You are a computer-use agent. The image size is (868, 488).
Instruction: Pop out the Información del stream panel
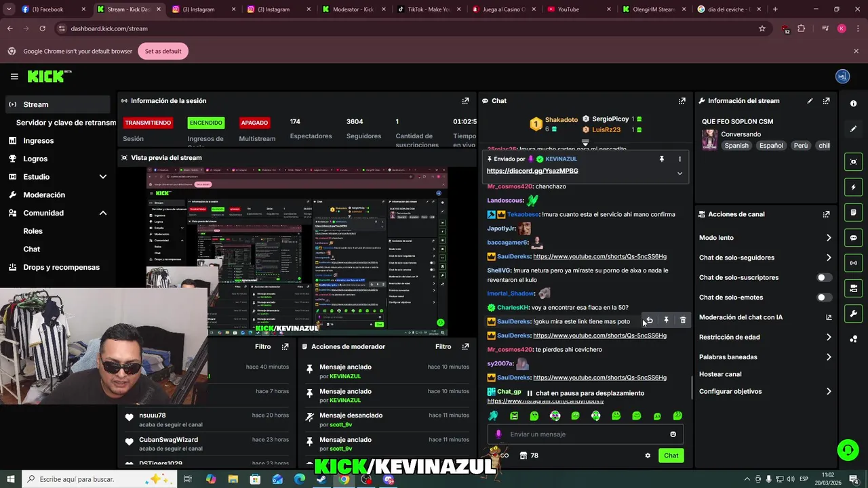point(826,101)
